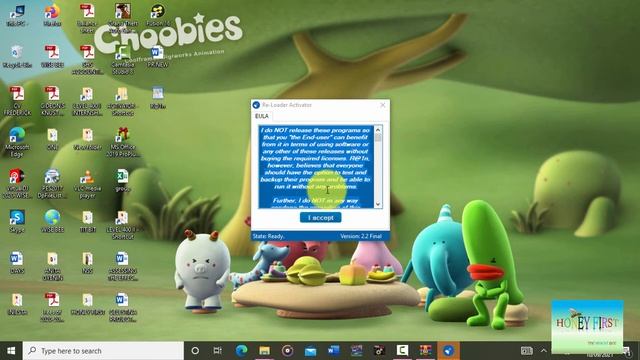The image size is (640, 360).
Task: Click the I accept button
Action: pyautogui.click(x=320, y=218)
